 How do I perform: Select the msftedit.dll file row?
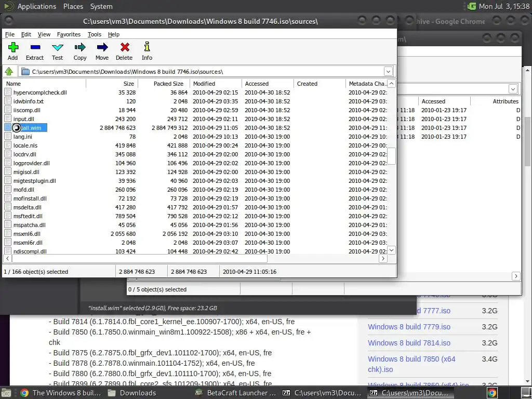[196, 216]
